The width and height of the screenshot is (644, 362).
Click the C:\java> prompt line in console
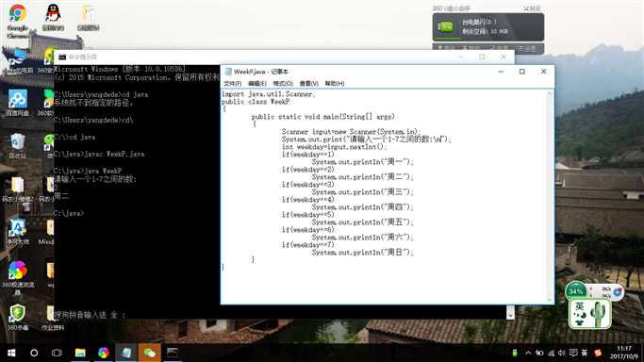69,213
